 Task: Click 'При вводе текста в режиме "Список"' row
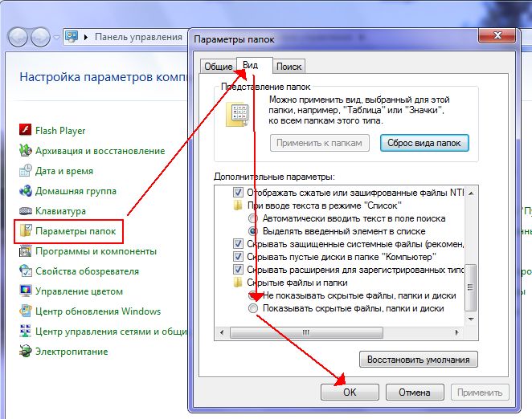pos(325,205)
